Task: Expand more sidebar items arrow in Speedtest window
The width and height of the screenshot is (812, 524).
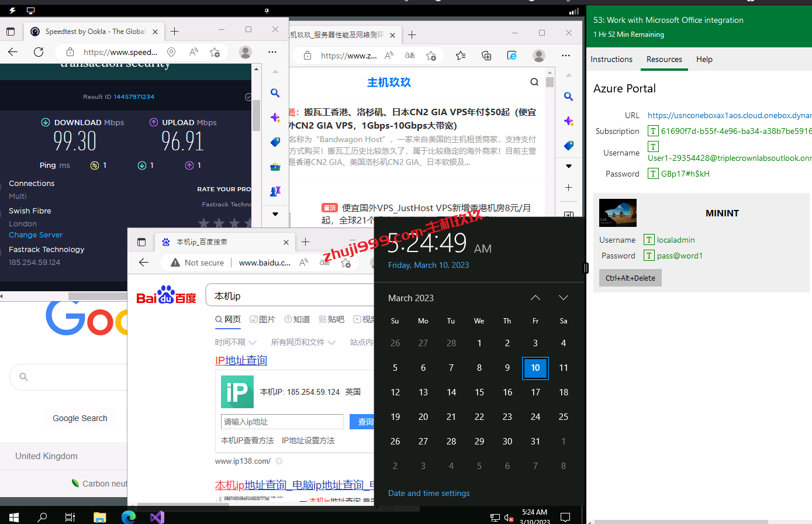Action: tap(275, 214)
